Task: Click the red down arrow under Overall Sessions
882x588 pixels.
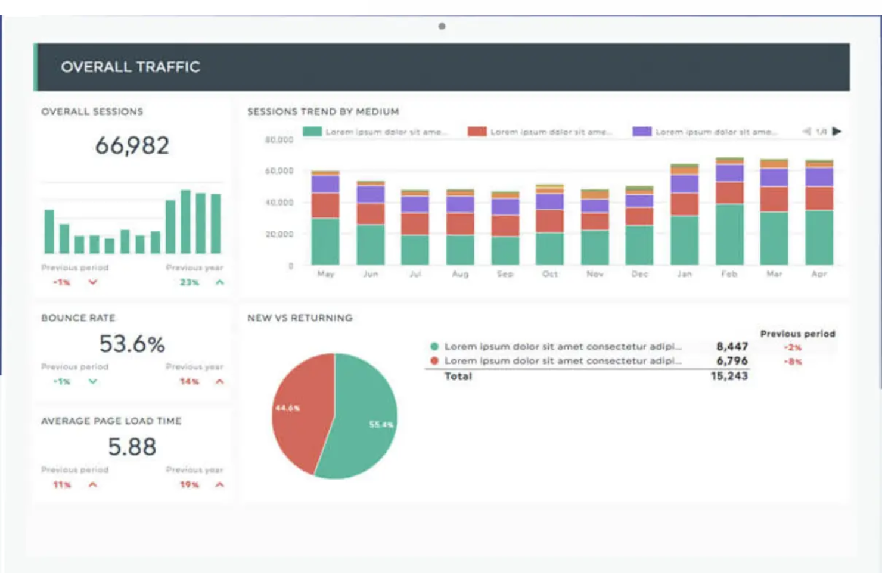Action: point(93,283)
